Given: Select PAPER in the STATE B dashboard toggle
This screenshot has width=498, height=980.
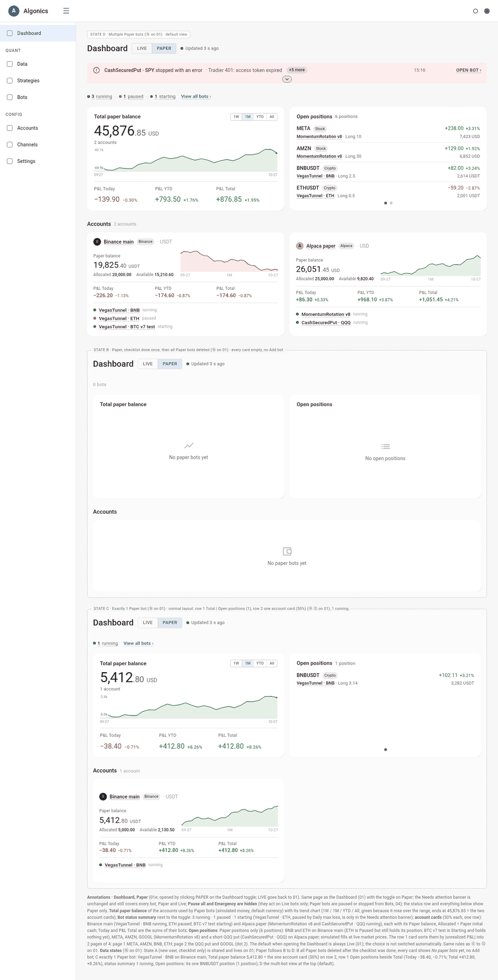Looking at the screenshot, I should coord(170,364).
